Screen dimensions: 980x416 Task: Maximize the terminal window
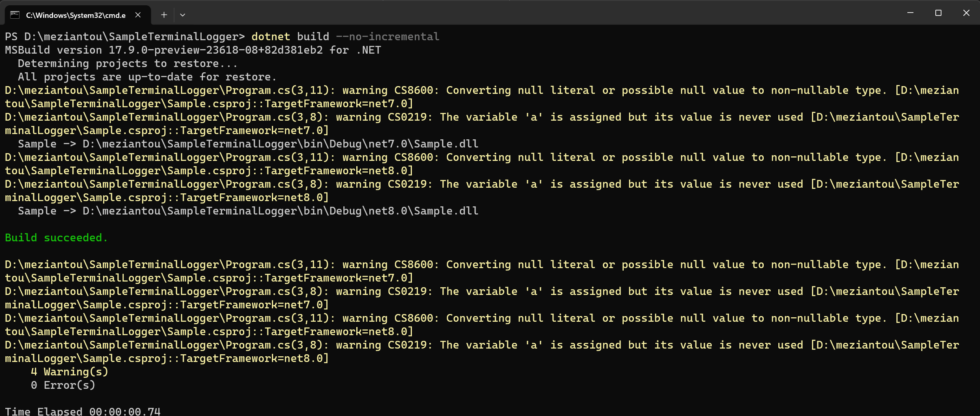pyautogui.click(x=938, y=13)
